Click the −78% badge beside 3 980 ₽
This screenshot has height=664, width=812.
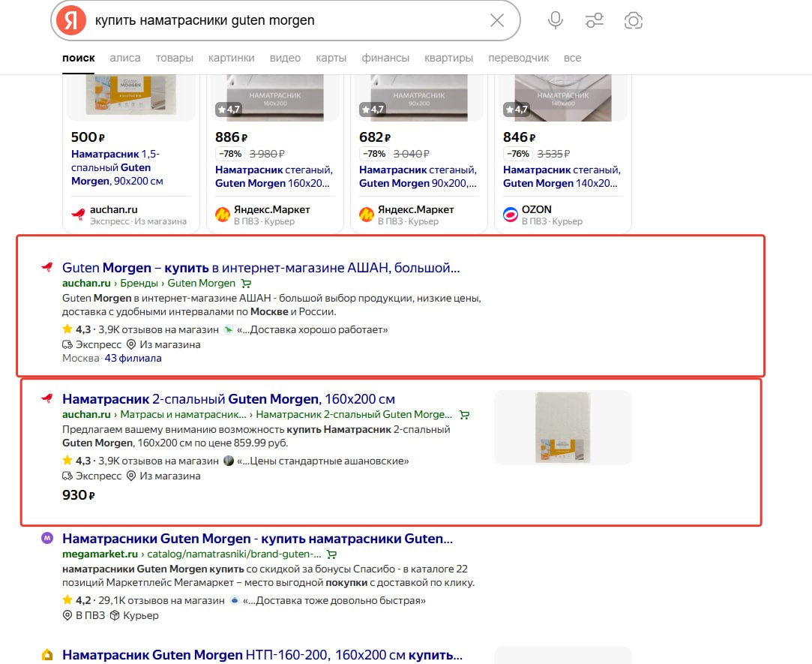coord(230,154)
